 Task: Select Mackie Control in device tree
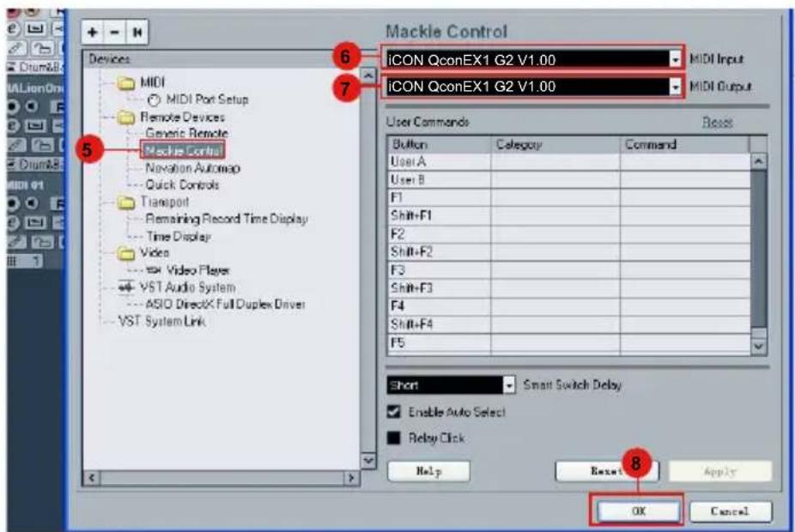(x=183, y=150)
